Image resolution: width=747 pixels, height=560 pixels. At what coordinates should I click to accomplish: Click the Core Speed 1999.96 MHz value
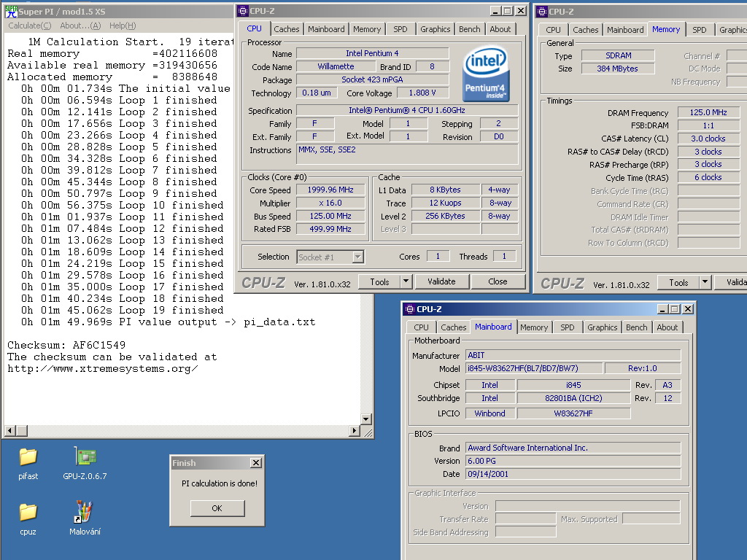click(x=330, y=190)
